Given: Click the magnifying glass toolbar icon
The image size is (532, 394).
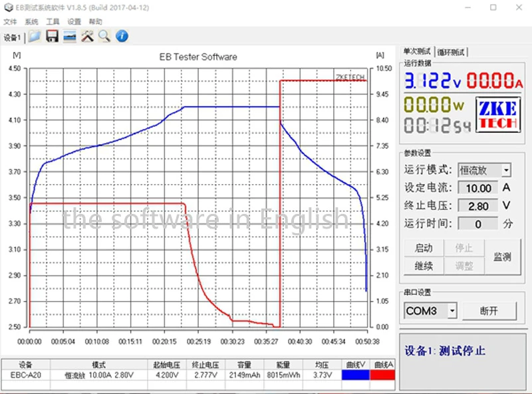Looking at the screenshot, I should (104, 37).
